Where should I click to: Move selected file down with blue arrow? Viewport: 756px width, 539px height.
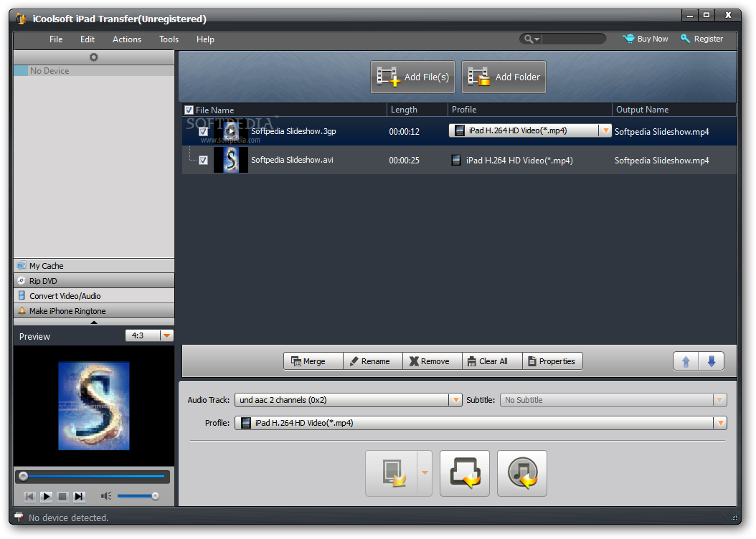tap(711, 361)
